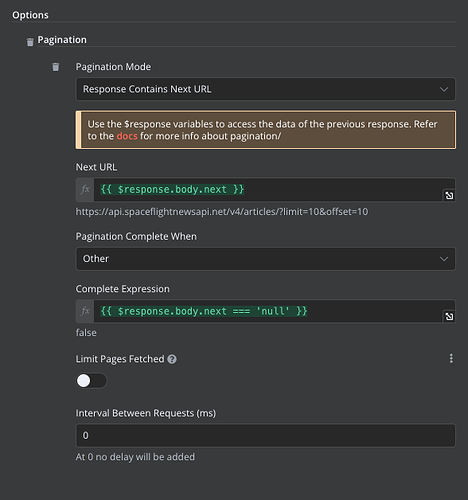Click chevron on Response Contains Next URL
This screenshot has height=500, width=468.
point(444,89)
